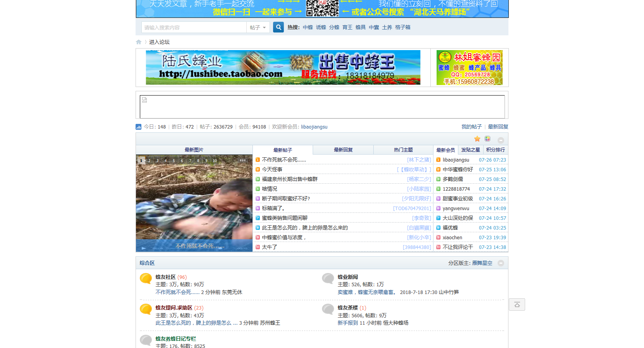Switch to the 发贴之星 tab
644x348 pixels.
pyautogui.click(x=470, y=150)
